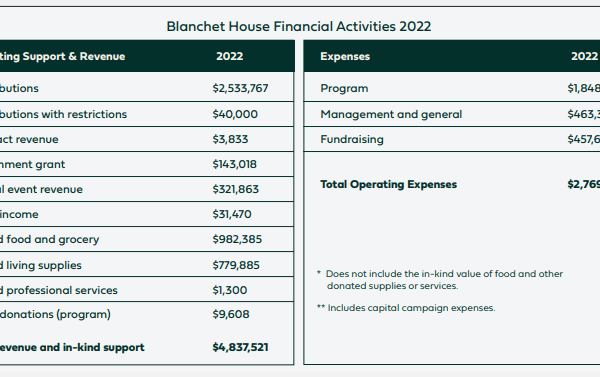This screenshot has height=377, width=600.
Task: Click the Program expense row label
Action: coord(344,88)
